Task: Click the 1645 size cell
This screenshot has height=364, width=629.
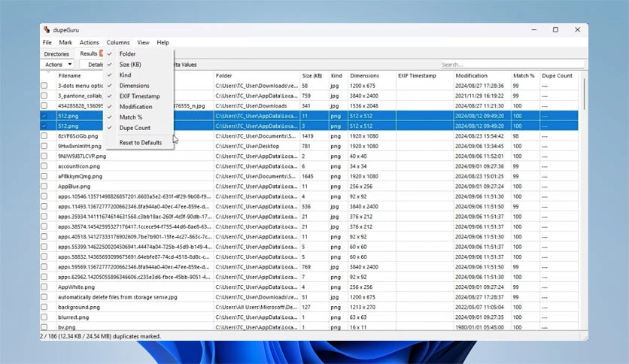Action: [x=308, y=177]
